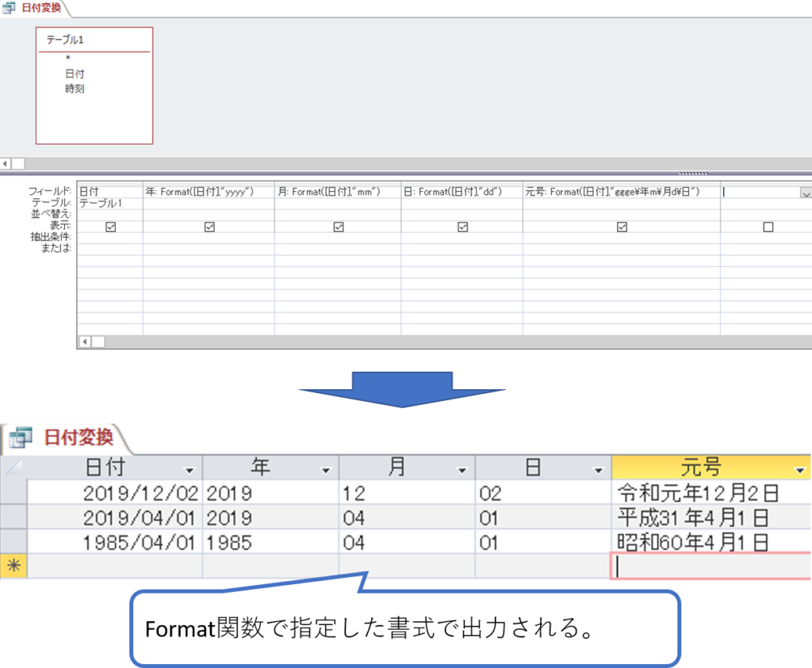Select the row header for 2019/04/01
This screenshot has height=668, width=812.
[x=13, y=517]
